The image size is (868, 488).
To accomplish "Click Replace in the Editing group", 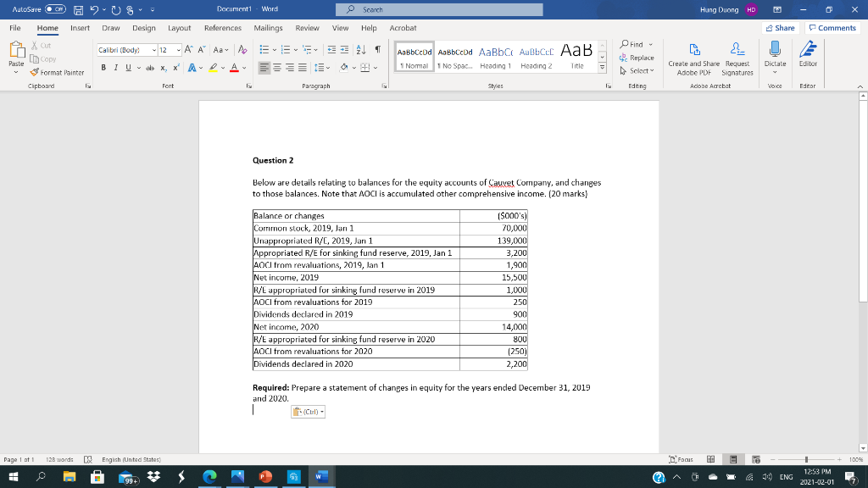I will tap(643, 58).
